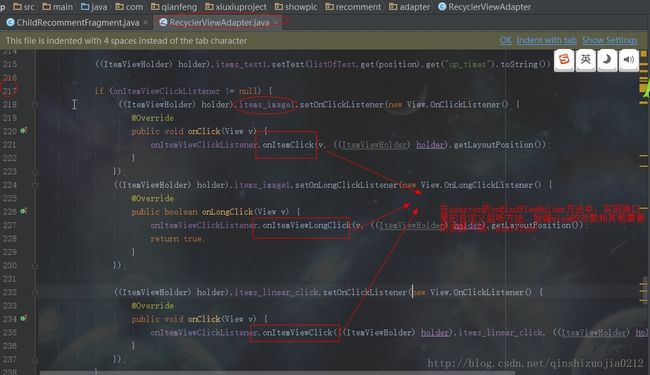Click override gutter icon on line 220
The height and width of the screenshot is (375, 650).
click(24, 131)
